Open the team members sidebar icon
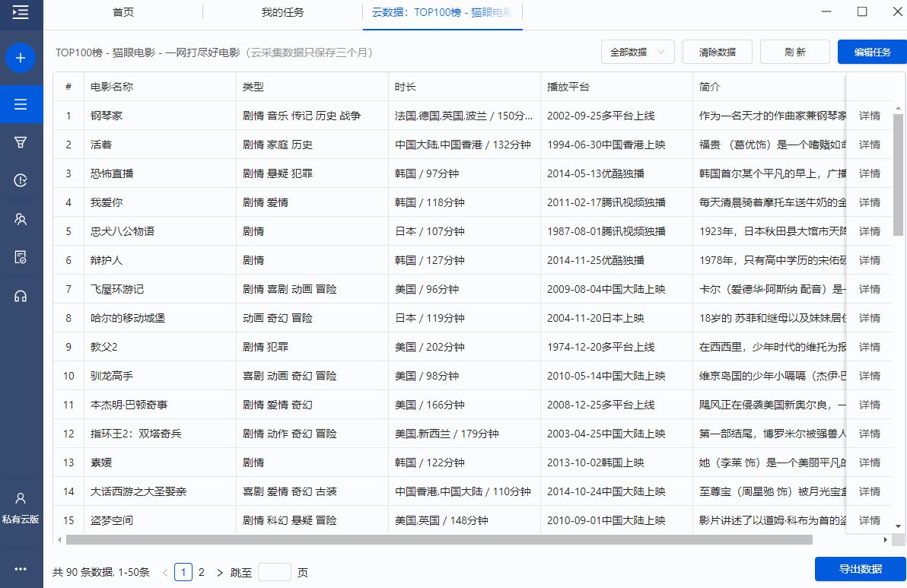Viewport: 907px width, 588px height. click(21, 219)
